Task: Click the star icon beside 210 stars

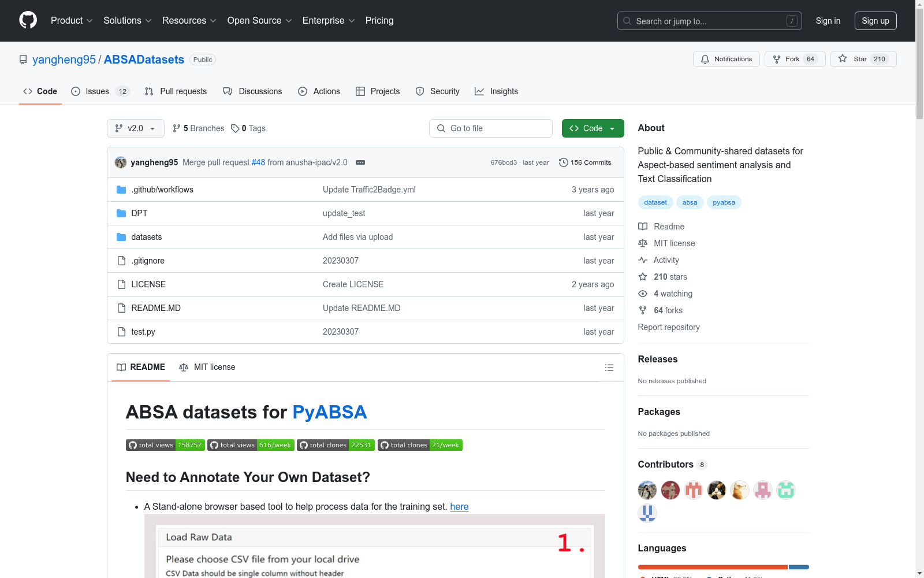Action: pos(643,277)
